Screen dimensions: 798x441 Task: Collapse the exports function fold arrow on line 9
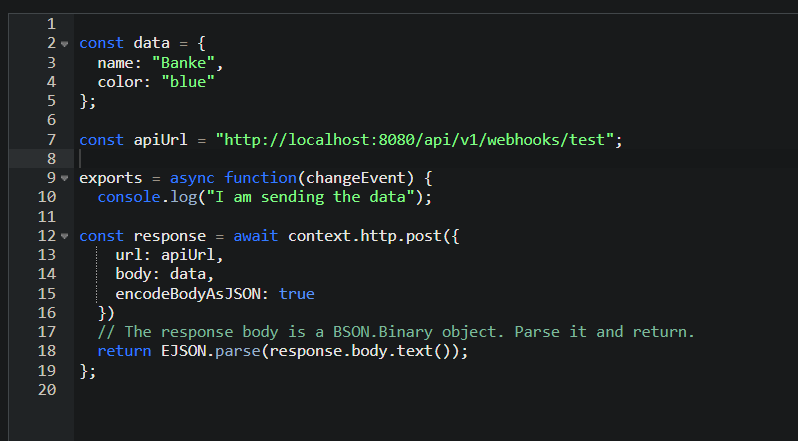(x=65, y=179)
